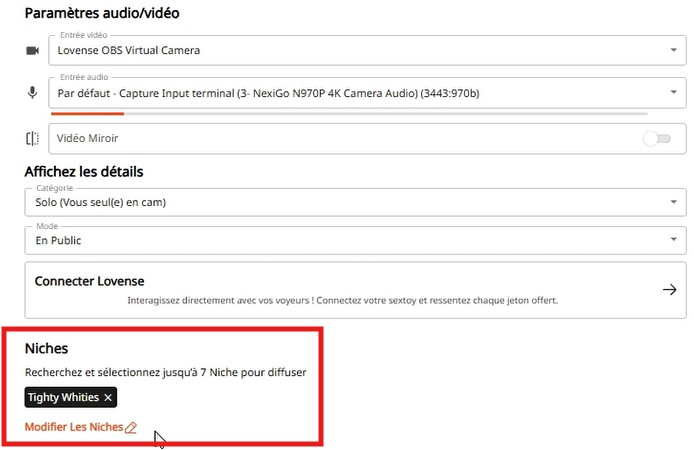This screenshot has height=450, width=694.
Task: Click the microphone icon
Action: [x=32, y=92]
